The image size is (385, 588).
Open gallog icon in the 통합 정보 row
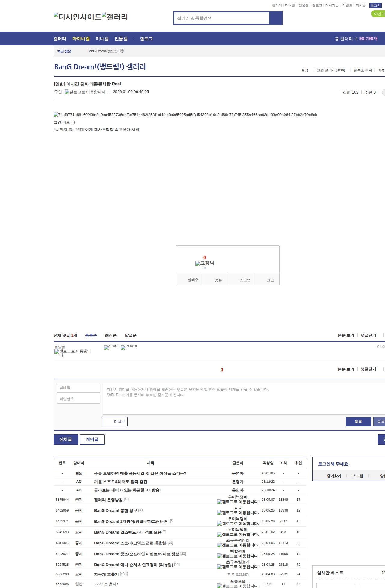pos(238,513)
